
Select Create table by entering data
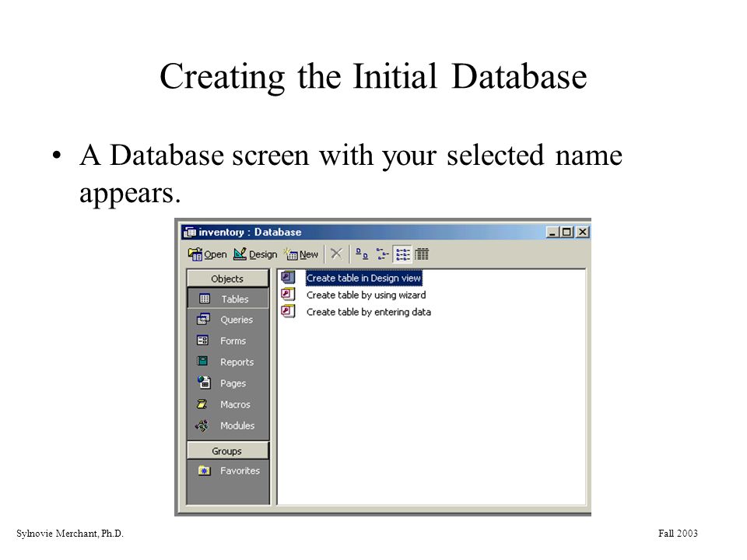(x=369, y=312)
